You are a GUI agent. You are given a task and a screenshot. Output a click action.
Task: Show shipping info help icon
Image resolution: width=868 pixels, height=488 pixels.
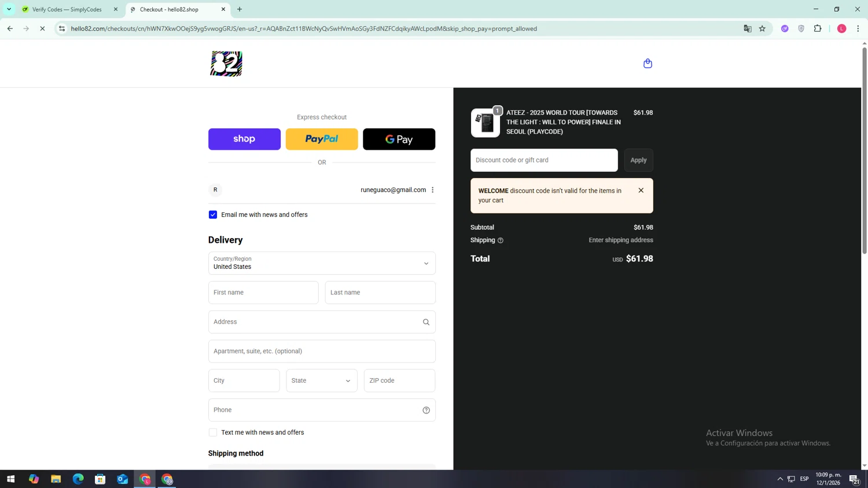501,241
